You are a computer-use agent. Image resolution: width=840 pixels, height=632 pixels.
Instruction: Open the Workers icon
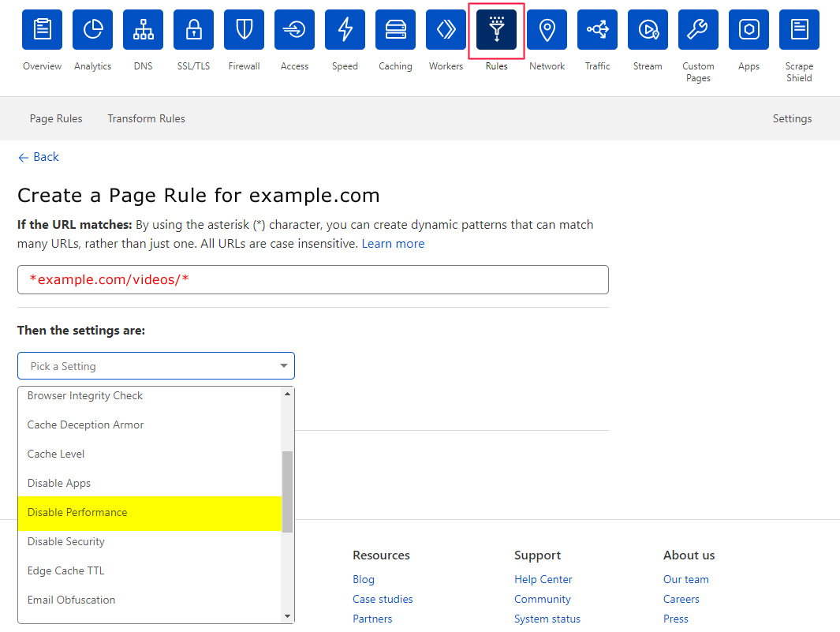446,30
